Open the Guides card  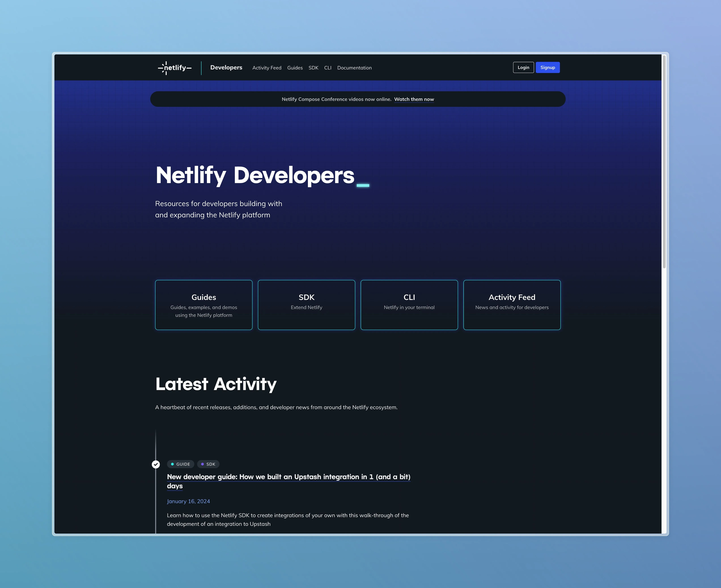[204, 305]
